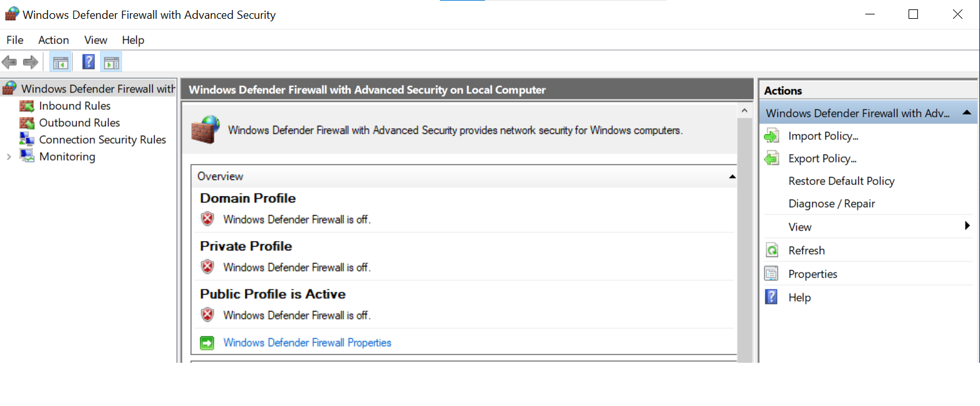Open the Action menu
This screenshot has height=406, width=980.
(53, 40)
